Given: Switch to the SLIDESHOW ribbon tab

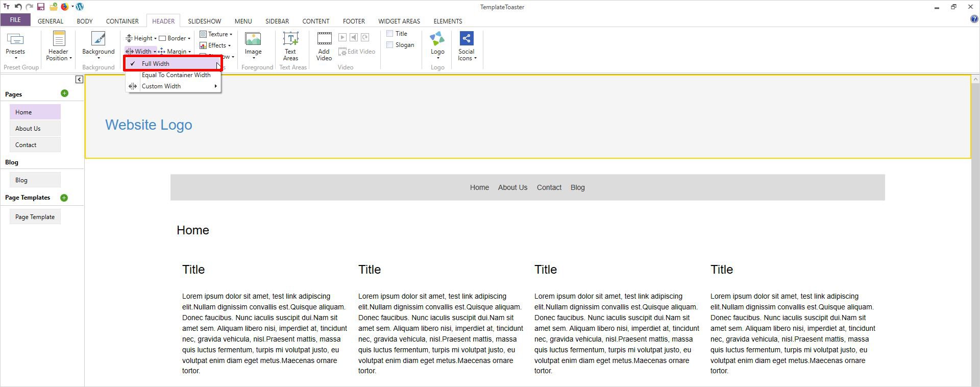Looking at the screenshot, I should tap(204, 21).
